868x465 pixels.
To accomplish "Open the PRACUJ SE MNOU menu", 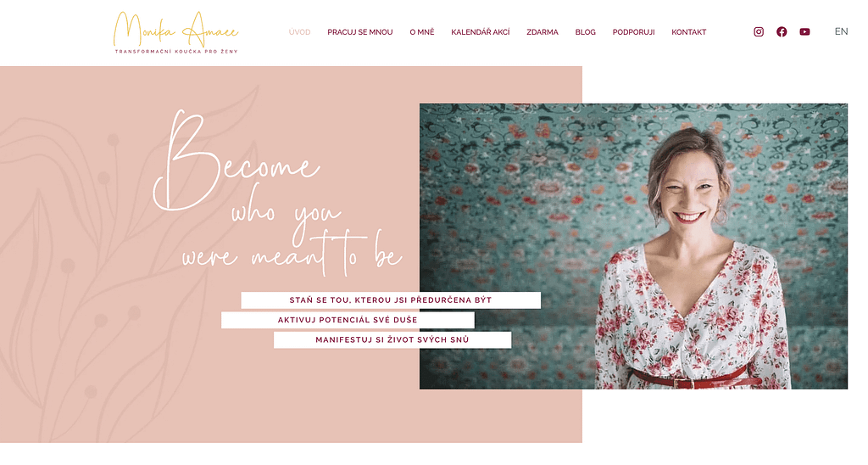I will coord(359,32).
